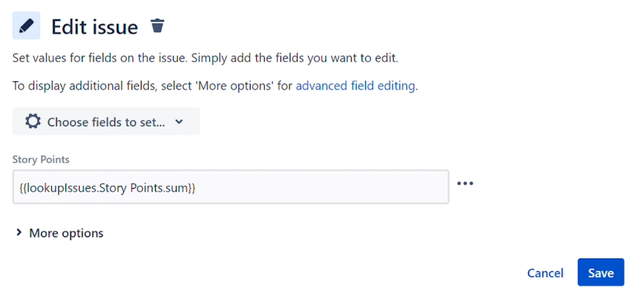644x300 pixels.
Task: Open the advanced field editing link
Action: 355,86
